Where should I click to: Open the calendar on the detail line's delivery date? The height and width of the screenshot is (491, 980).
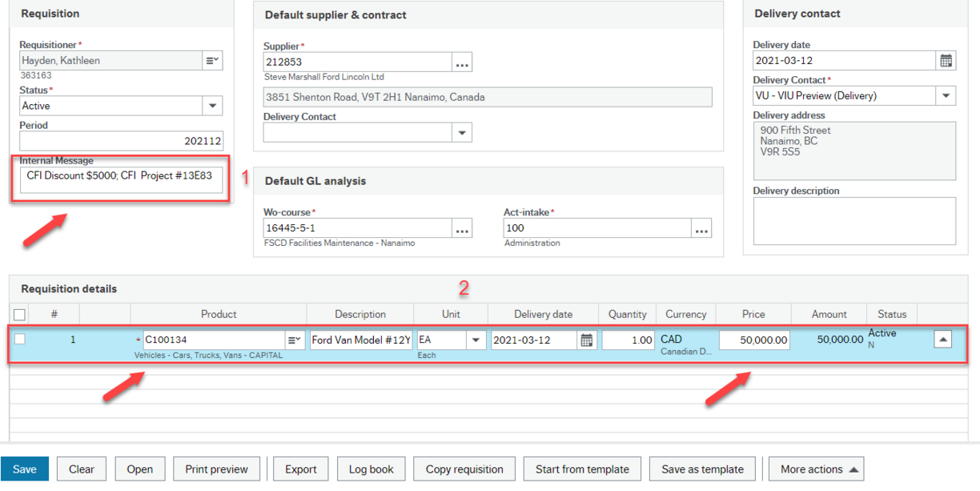[587, 340]
